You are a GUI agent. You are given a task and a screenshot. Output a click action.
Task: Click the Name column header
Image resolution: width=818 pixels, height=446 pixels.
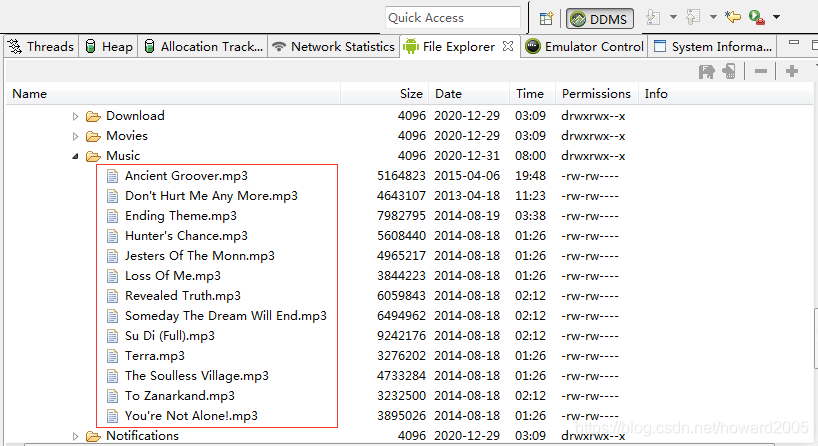click(x=173, y=93)
